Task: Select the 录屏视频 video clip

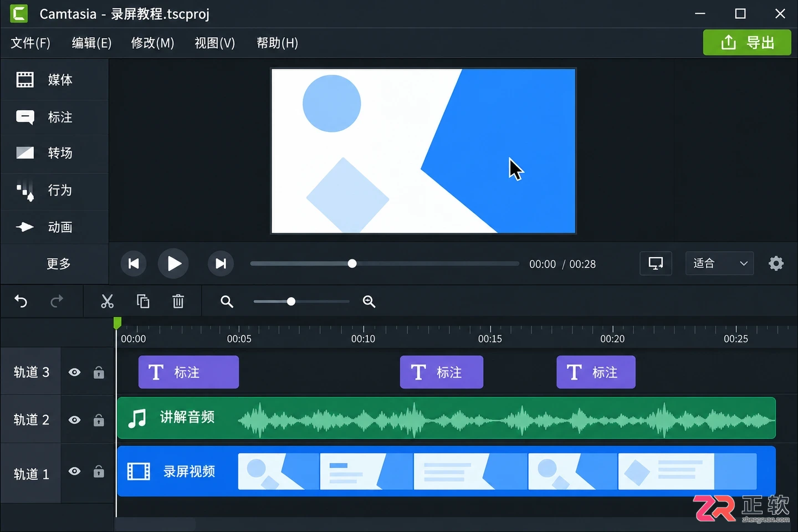Action: [x=446, y=471]
